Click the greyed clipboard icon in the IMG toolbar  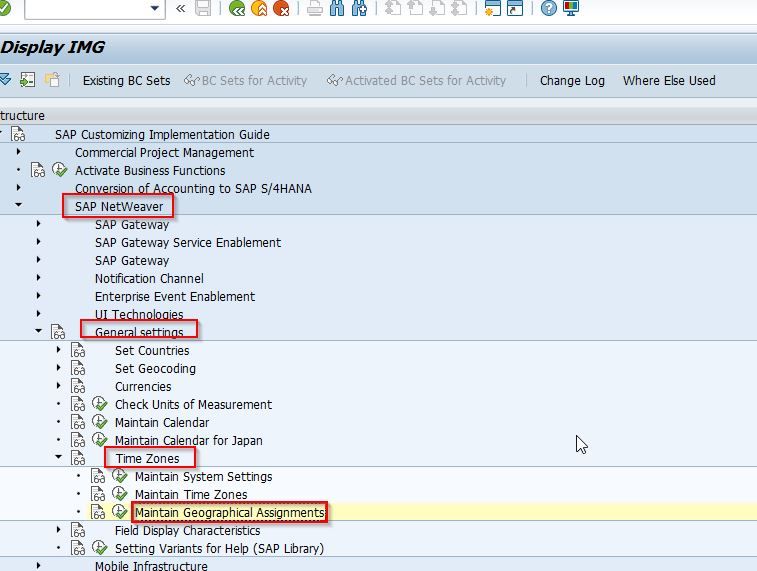coord(52,80)
